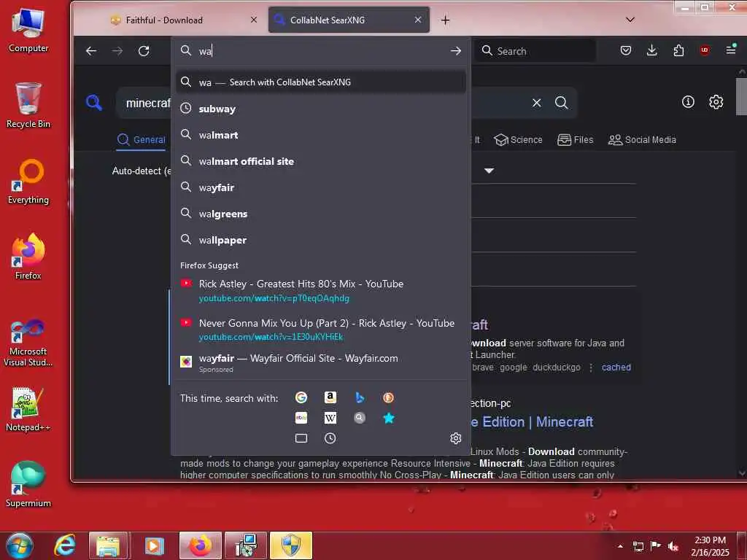Open Notepad++ desktop shortcut

pos(28,410)
